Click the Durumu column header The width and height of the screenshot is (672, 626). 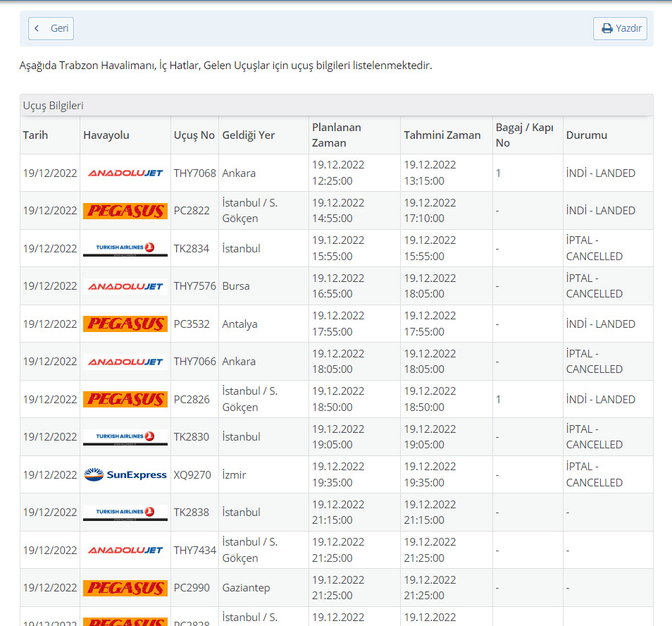point(586,135)
